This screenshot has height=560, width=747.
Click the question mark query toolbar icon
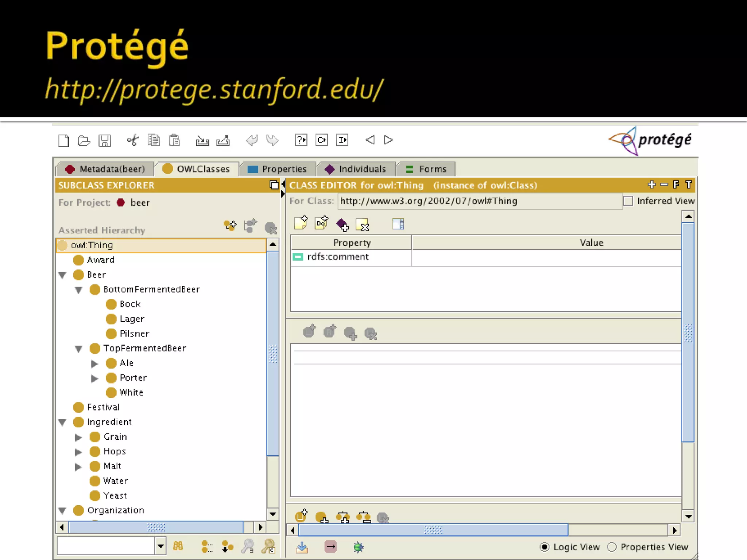point(301,140)
